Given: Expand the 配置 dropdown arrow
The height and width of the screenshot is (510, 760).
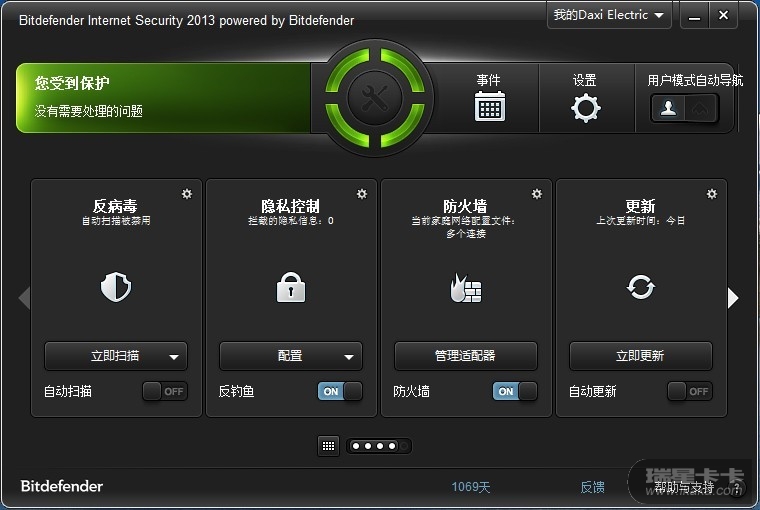Looking at the screenshot, I should tap(349, 356).
